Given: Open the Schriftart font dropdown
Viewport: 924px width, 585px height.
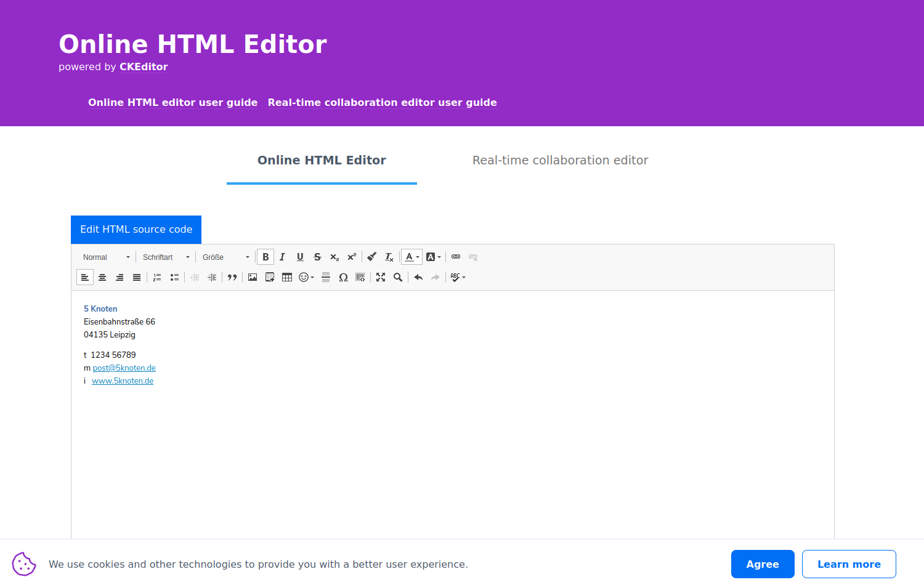Looking at the screenshot, I should tap(164, 257).
